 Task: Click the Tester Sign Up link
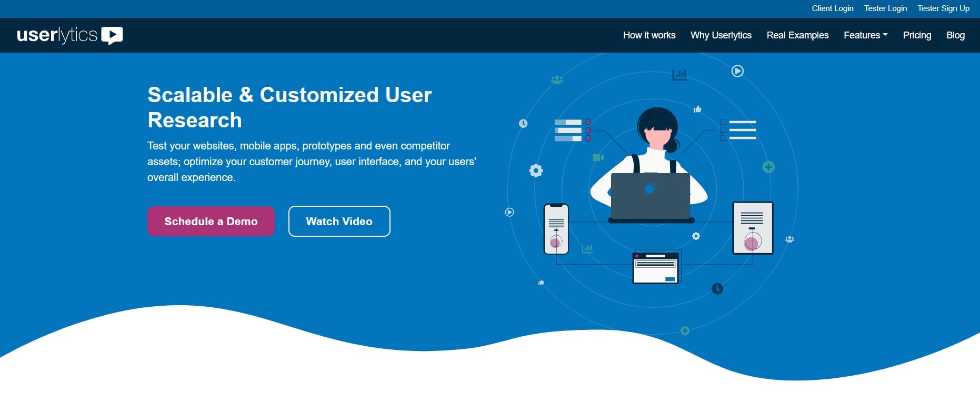943,8
